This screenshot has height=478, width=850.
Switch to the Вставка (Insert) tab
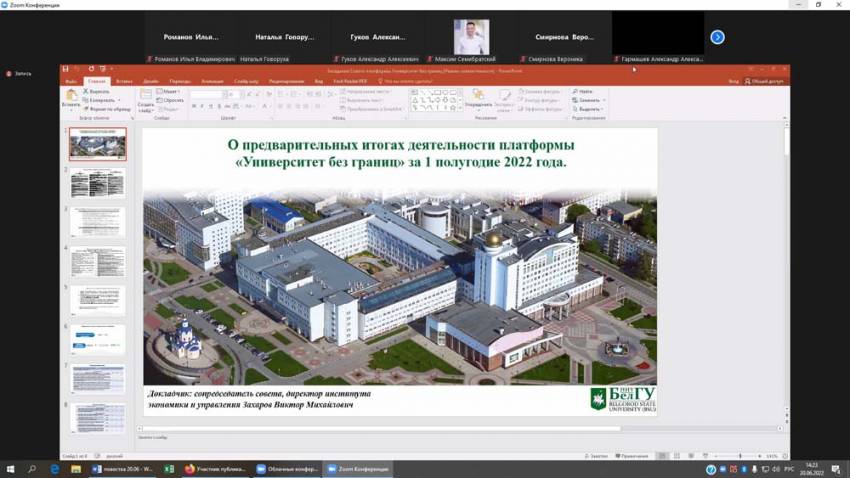[x=124, y=81]
